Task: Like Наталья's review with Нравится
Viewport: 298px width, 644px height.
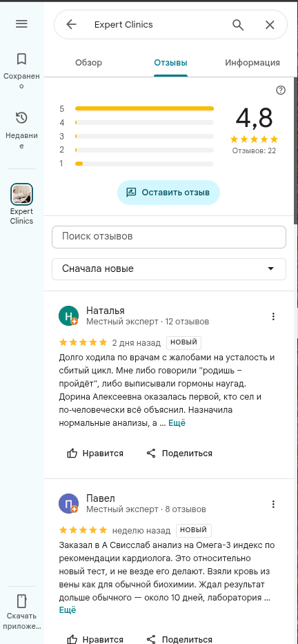Action: [x=95, y=453]
